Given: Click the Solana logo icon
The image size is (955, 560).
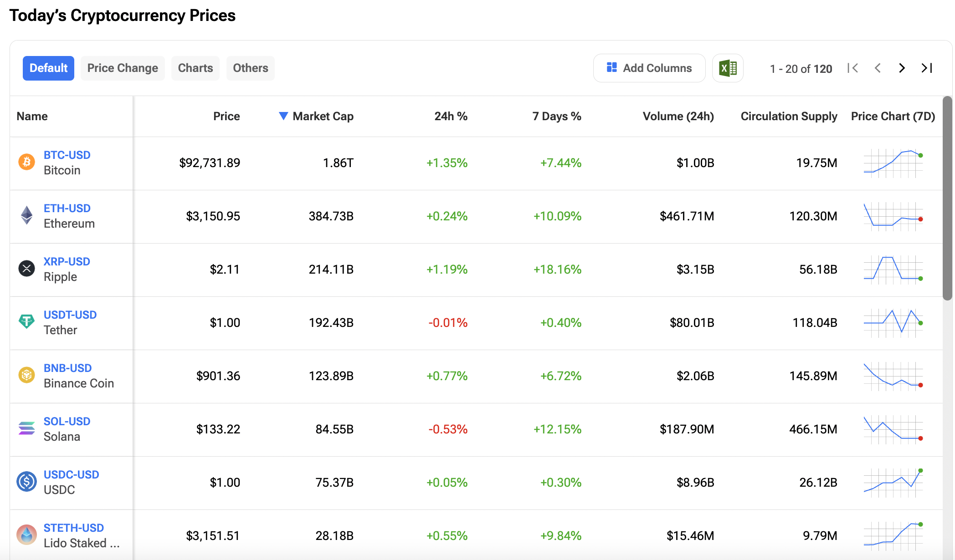Looking at the screenshot, I should (26, 428).
